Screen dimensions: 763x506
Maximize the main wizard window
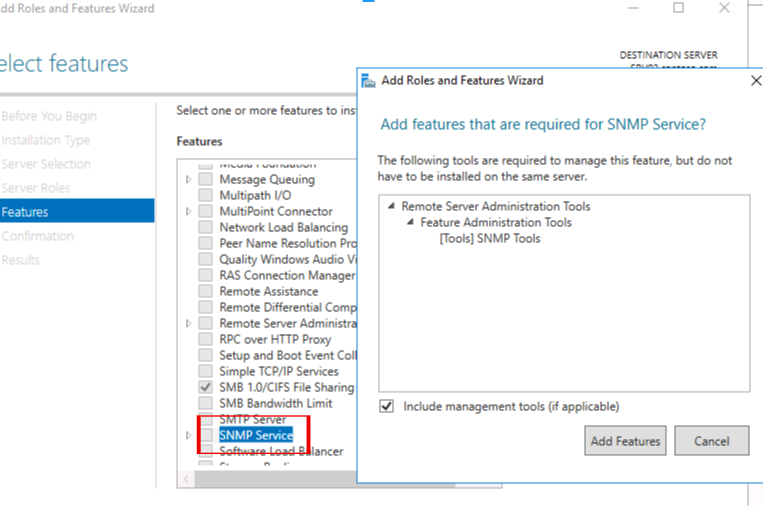(x=678, y=8)
